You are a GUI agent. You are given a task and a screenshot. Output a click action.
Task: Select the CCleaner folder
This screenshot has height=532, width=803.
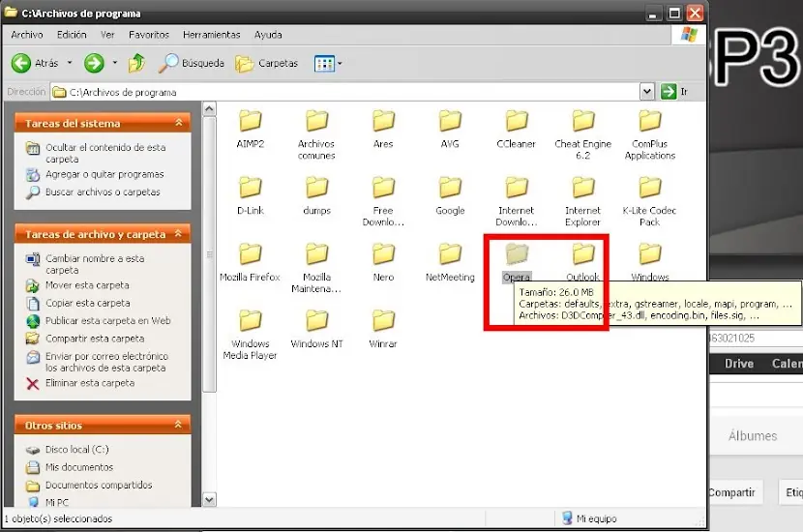click(x=517, y=130)
